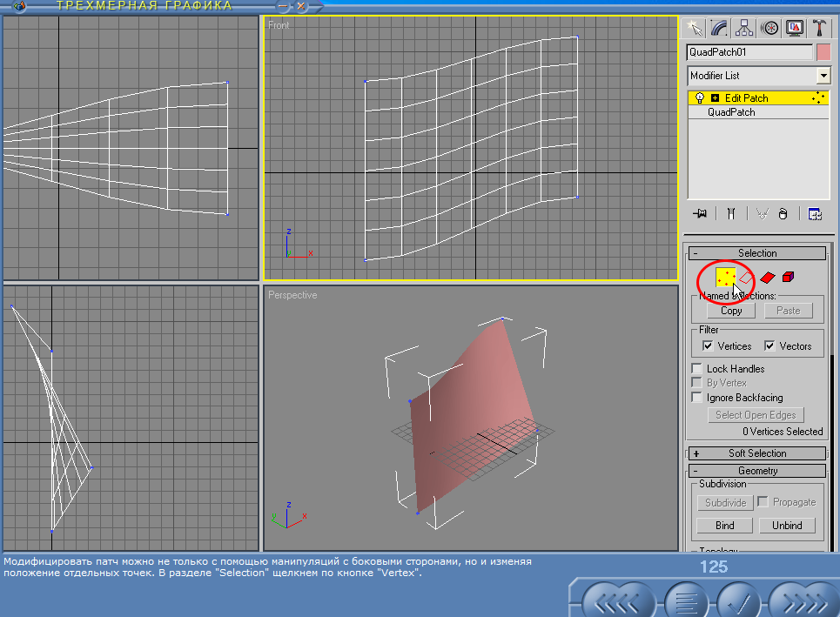Open the Display panel tab
840x617 pixels.
click(x=795, y=28)
